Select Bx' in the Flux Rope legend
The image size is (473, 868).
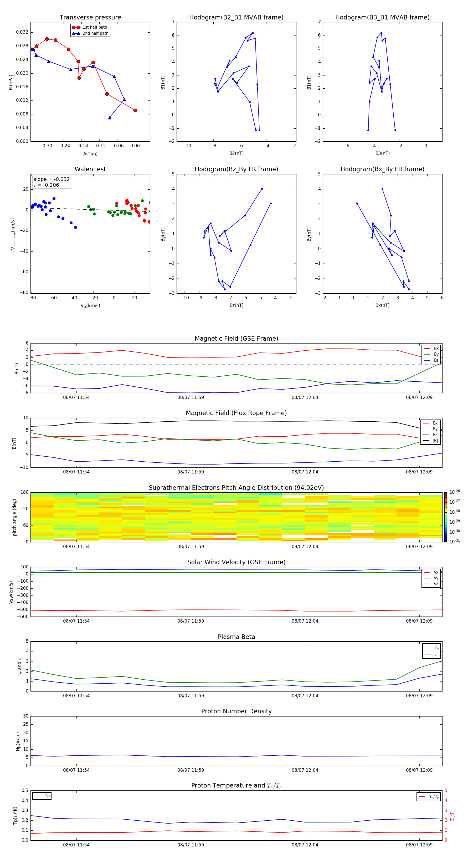[431, 423]
